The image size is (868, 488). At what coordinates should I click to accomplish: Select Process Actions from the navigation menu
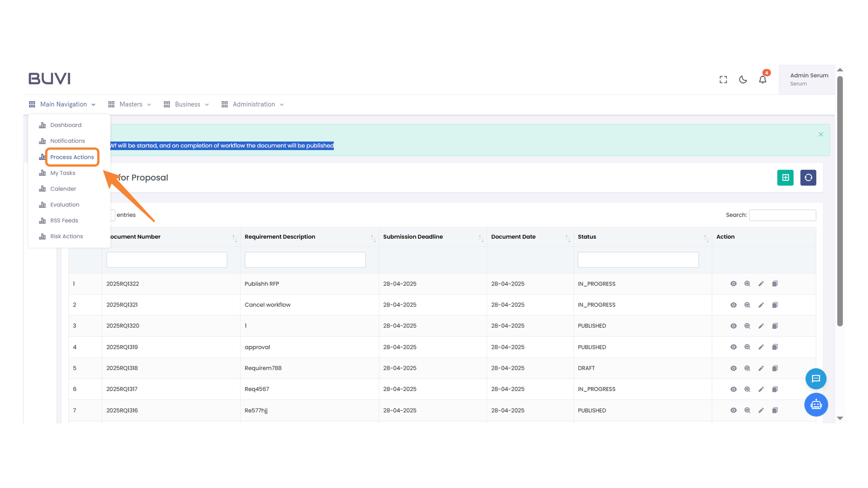click(72, 157)
